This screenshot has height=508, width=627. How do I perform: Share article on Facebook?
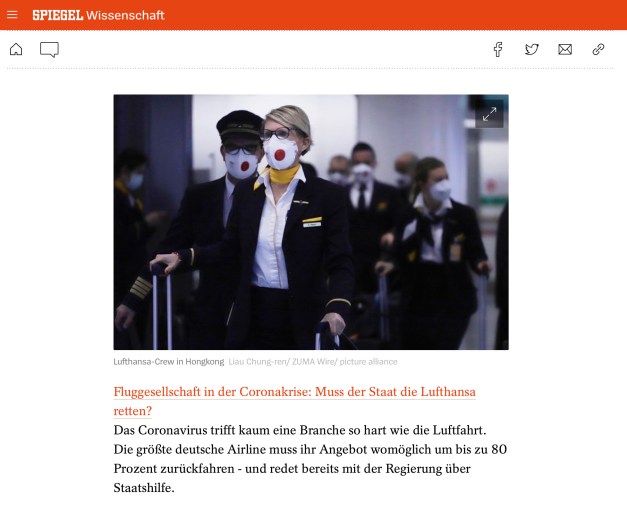(498, 50)
